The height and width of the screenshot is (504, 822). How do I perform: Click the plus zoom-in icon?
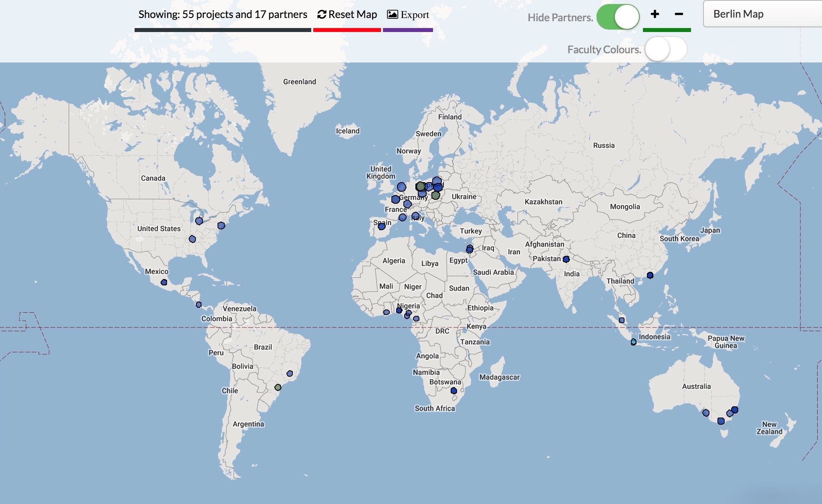pos(655,14)
